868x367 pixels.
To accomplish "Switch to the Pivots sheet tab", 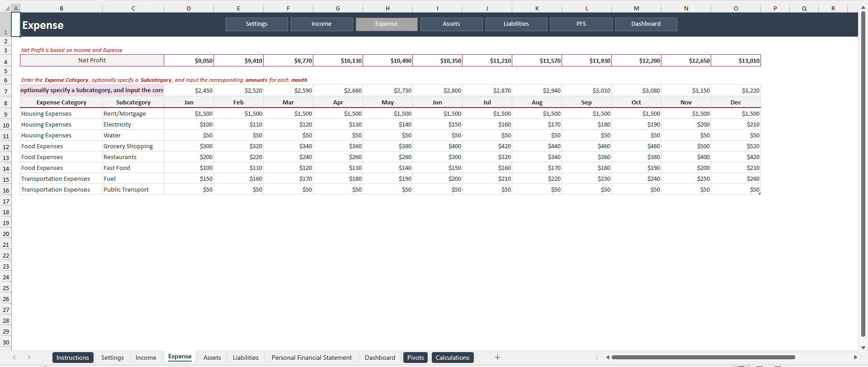I will [x=415, y=358].
